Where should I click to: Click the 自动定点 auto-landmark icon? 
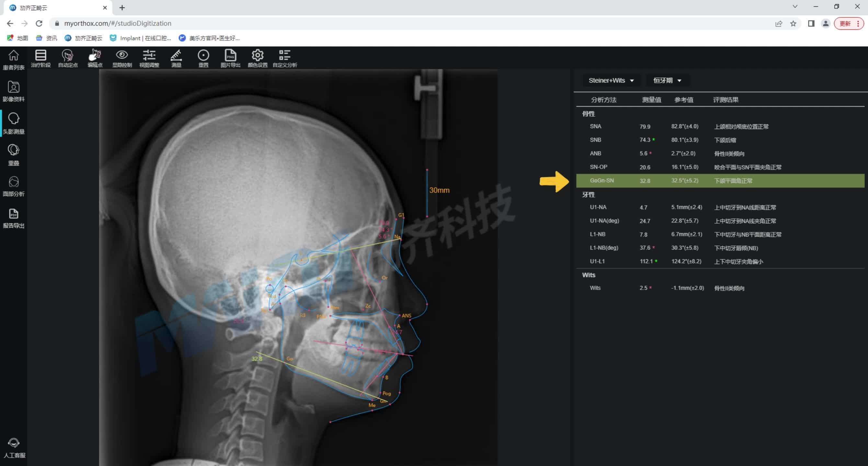(x=68, y=58)
